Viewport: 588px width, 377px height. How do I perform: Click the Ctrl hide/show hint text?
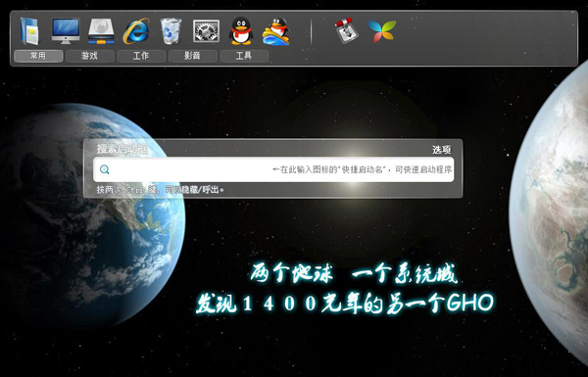pos(160,190)
